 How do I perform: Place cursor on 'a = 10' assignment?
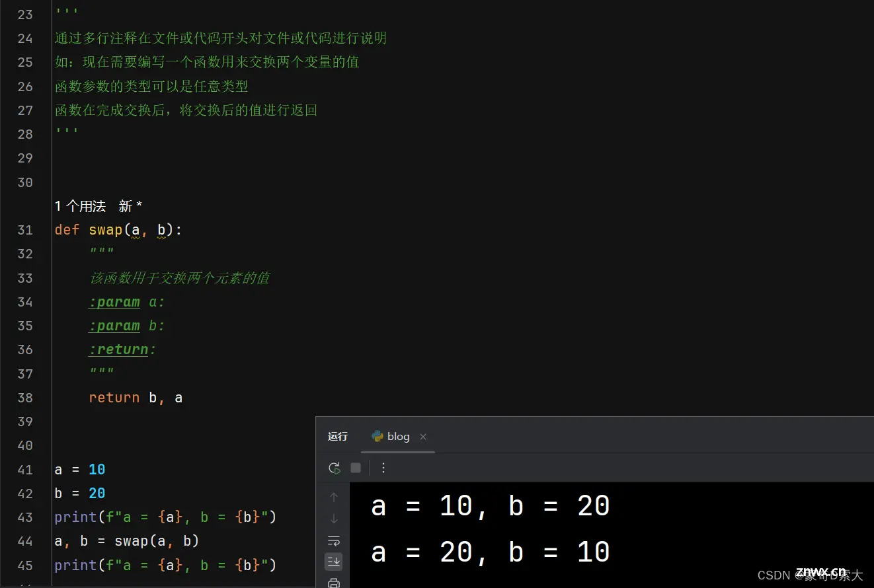click(80, 470)
